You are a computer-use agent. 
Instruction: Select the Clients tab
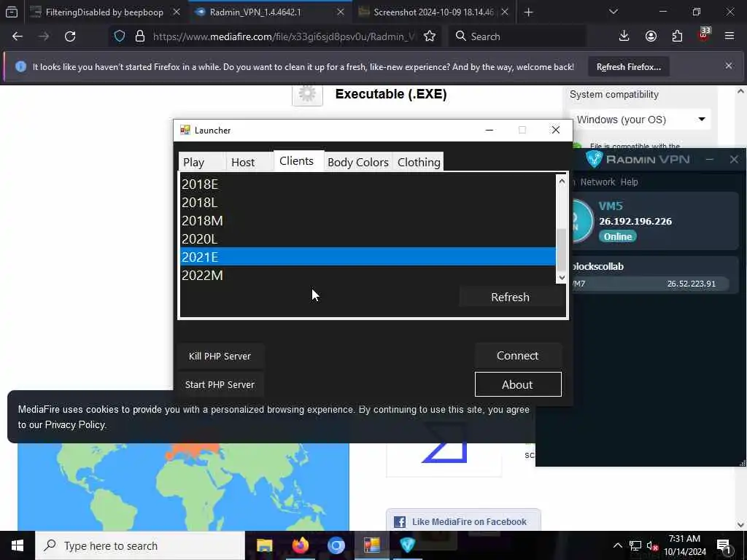pos(298,161)
